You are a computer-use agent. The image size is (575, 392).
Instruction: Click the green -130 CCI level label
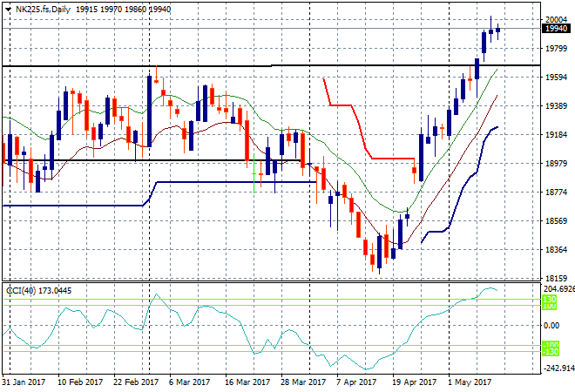[x=551, y=352]
